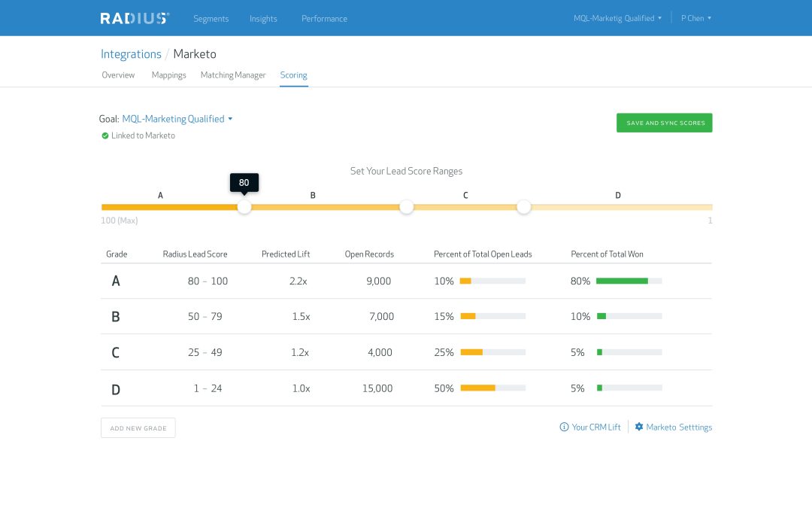Open the Goal MQL-Marketing Qualified dropdown
Screen dimensions: 812x508
[x=177, y=119]
